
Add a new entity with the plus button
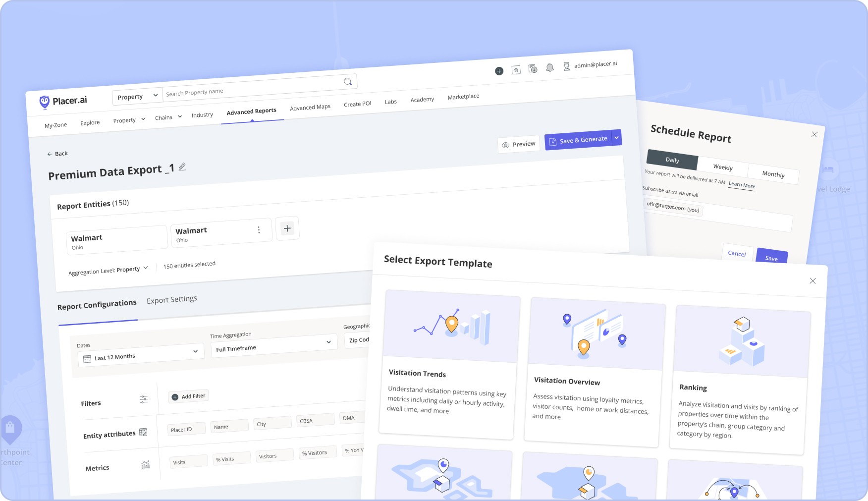(x=287, y=228)
